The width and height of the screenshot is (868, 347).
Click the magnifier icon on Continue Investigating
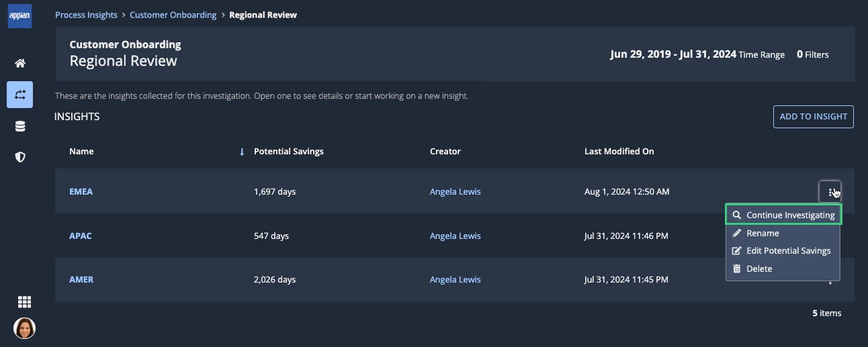point(737,215)
